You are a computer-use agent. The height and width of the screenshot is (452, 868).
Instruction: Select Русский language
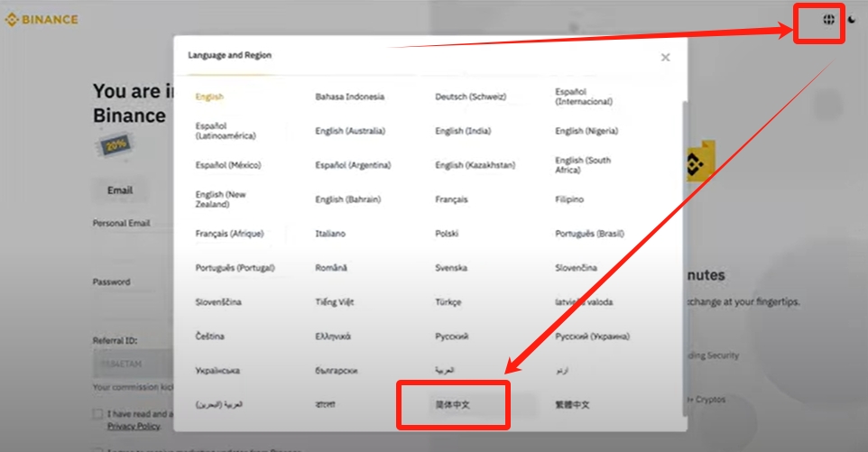(452, 337)
